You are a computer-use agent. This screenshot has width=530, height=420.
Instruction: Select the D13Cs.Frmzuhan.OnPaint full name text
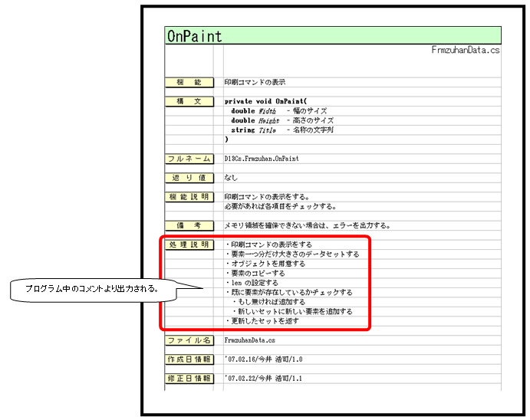coord(262,159)
